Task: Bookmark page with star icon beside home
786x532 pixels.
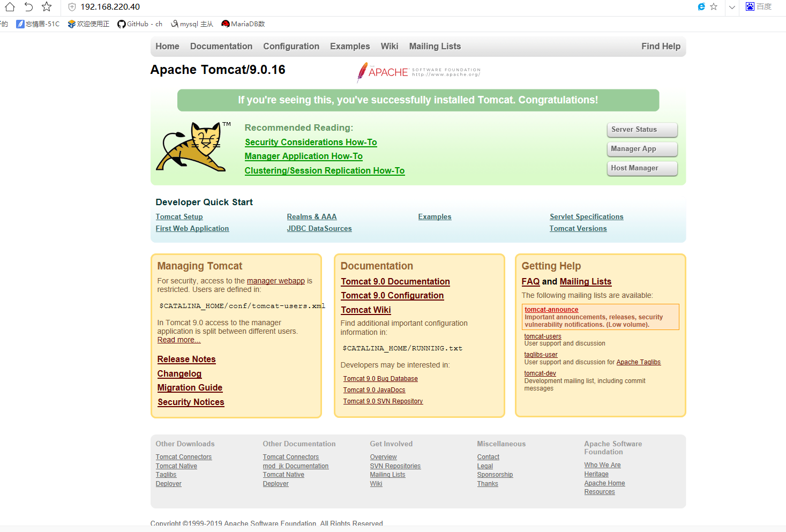Action: click(x=47, y=7)
